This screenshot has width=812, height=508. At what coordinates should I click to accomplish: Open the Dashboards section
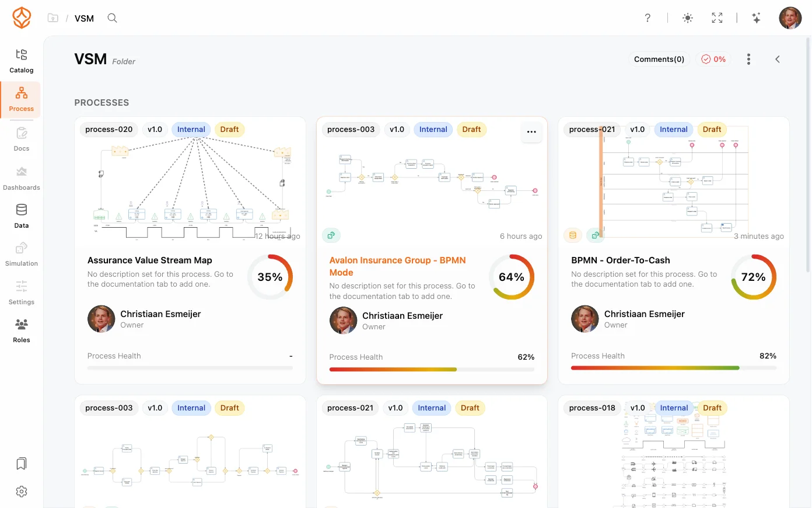pos(22,179)
